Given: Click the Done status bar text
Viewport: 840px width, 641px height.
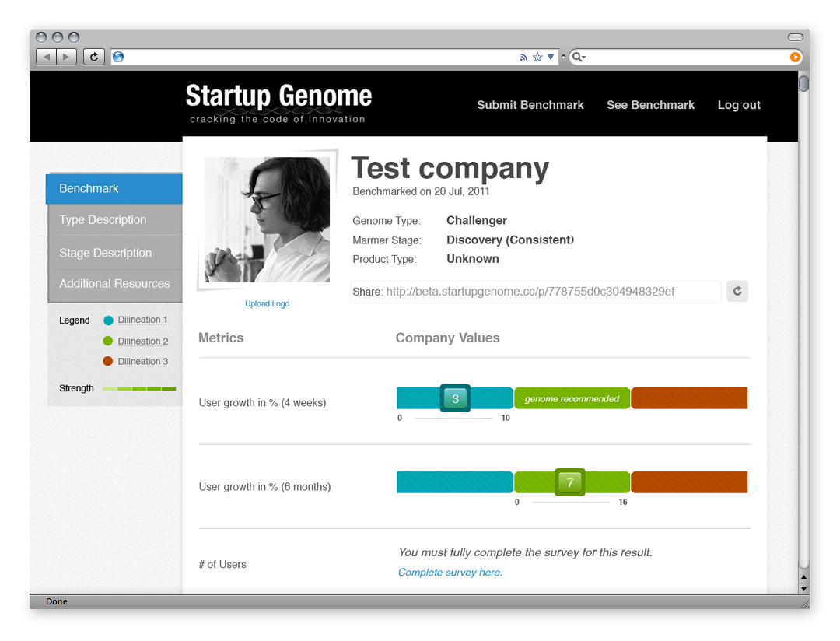Looking at the screenshot, I should 57,601.
